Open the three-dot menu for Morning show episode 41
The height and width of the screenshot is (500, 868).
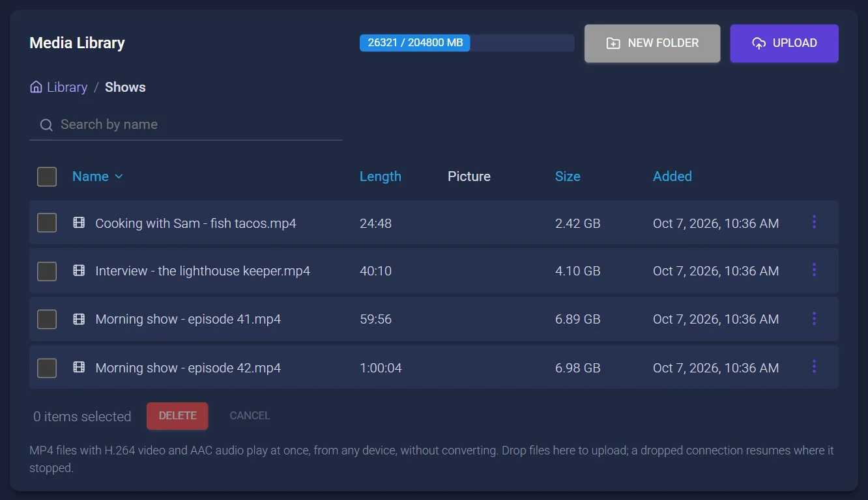point(814,318)
